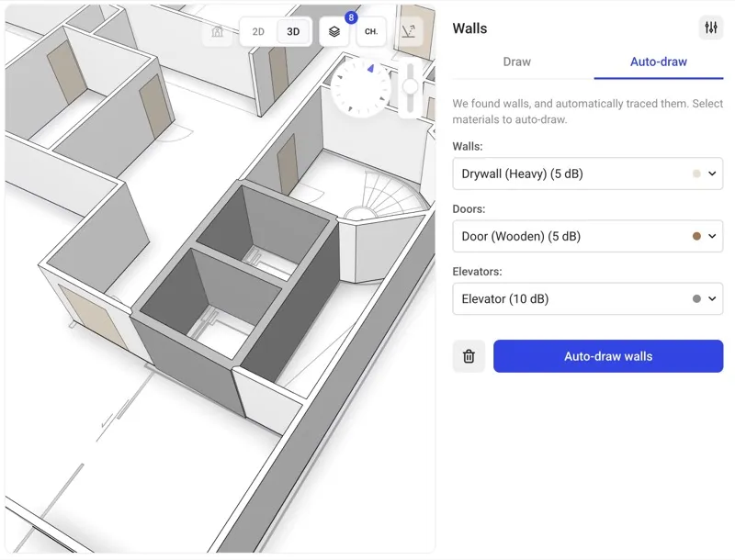The width and height of the screenshot is (735, 560).
Task: Open the Drywall (Heavy) walls material dropdown
Action: (587, 174)
